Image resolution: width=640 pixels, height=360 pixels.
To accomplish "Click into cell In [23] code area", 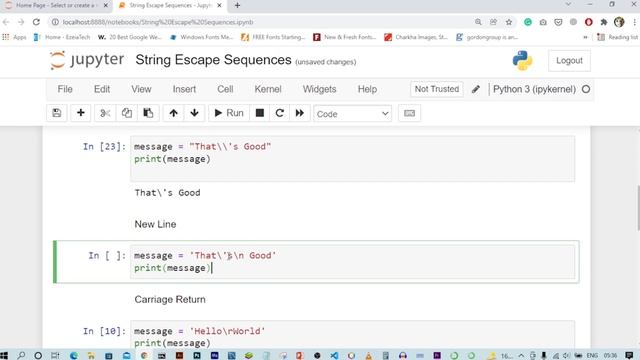I will point(353,159).
